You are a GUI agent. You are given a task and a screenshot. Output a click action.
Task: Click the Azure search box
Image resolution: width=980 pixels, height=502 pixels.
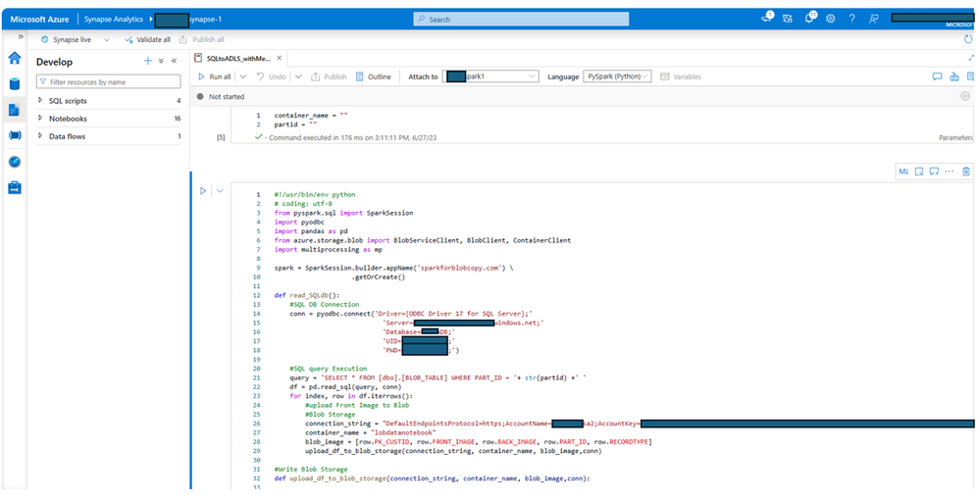521,20
